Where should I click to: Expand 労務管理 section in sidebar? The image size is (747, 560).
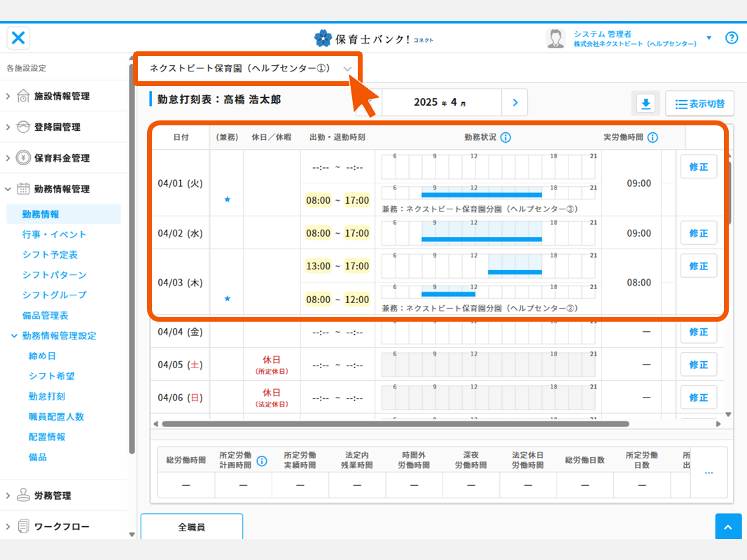(x=53, y=496)
